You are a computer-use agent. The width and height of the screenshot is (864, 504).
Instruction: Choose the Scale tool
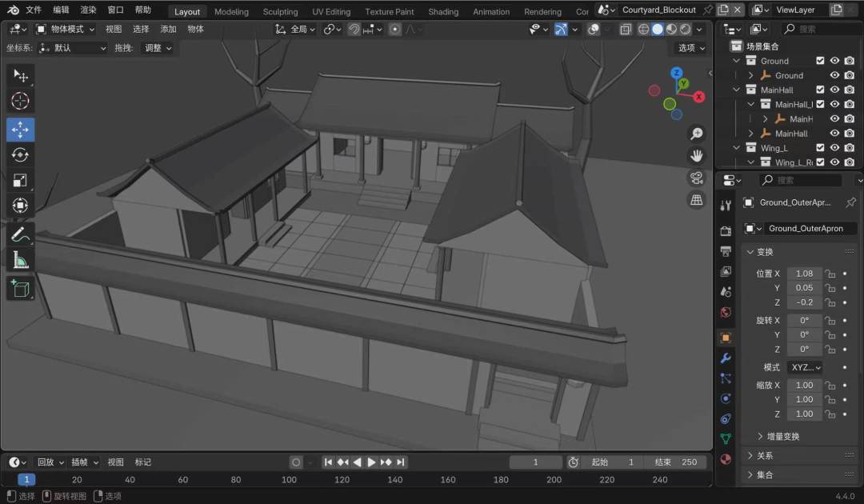tap(20, 180)
